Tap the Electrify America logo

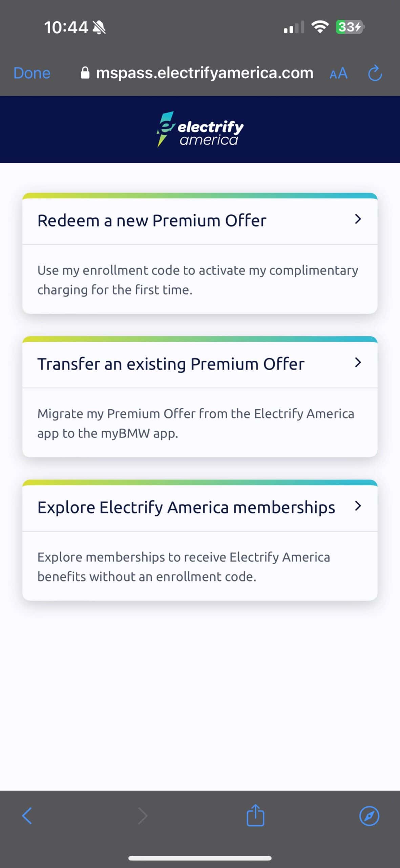pos(200,129)
